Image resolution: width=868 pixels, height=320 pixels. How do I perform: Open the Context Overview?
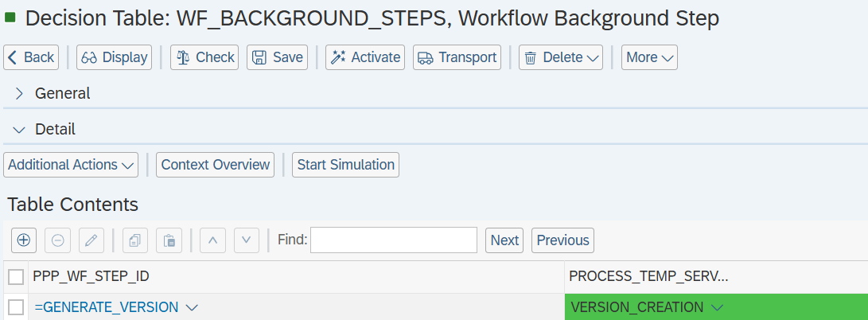215,165
